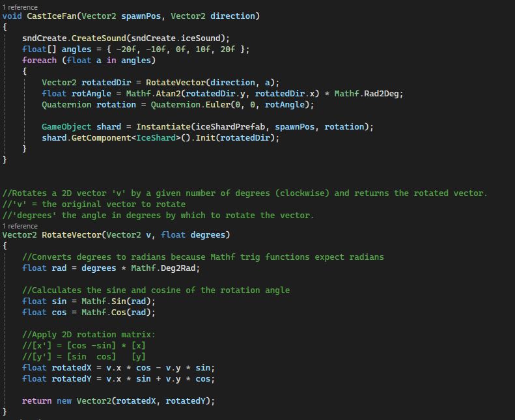Viewport: 515px width, 420px height.
Task: Open the '1 reference' CodeLens above CastIceFan
Action: 20,7
